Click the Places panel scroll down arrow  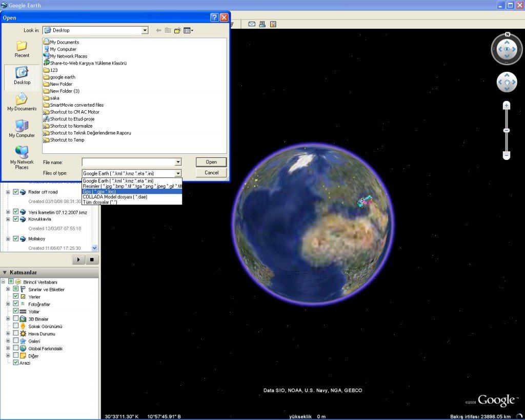95,248
